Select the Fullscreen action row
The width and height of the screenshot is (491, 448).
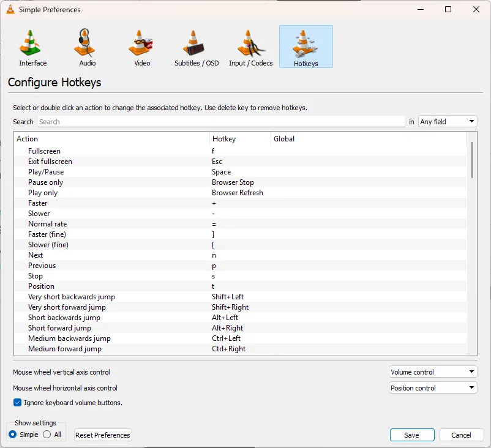click(x=240, y=151)
